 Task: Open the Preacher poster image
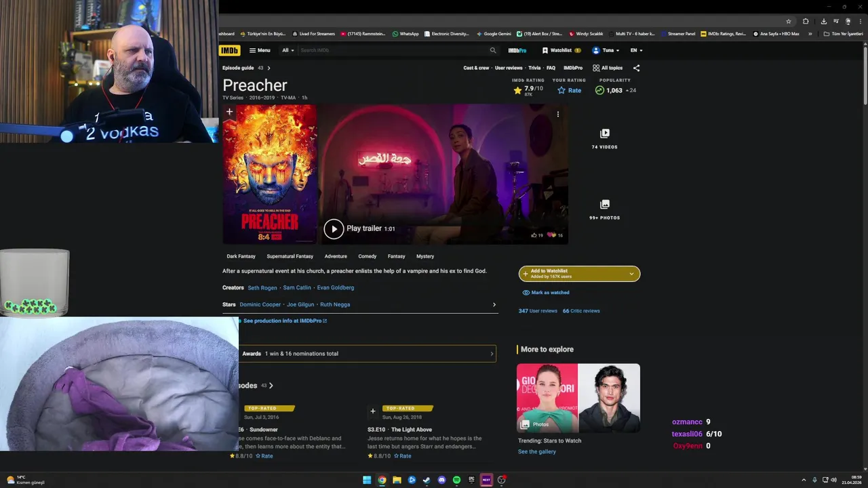[x=270, y=174]
